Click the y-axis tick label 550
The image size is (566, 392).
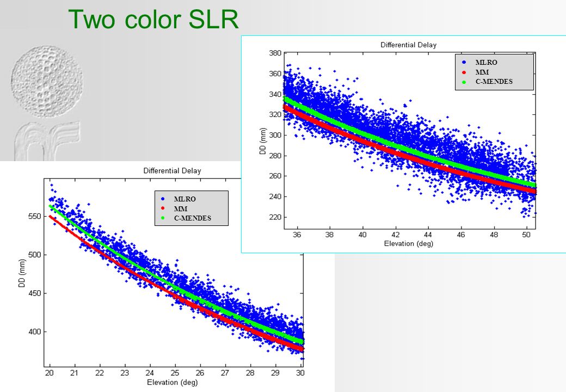point(35,217)
